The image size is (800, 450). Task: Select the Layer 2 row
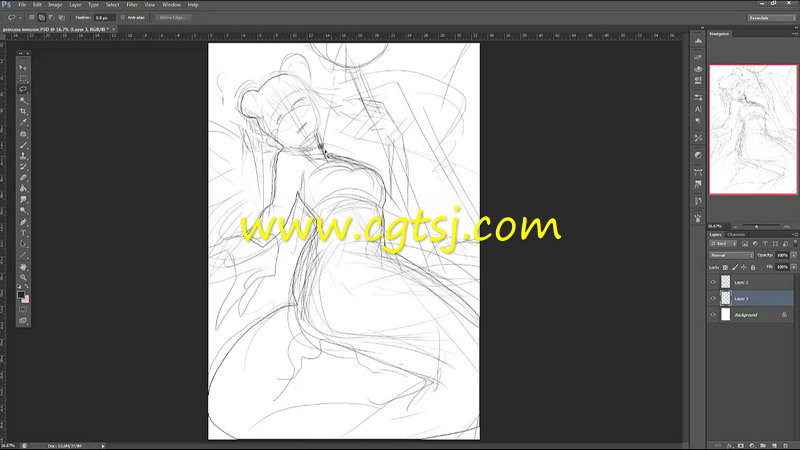pos(751,282)
